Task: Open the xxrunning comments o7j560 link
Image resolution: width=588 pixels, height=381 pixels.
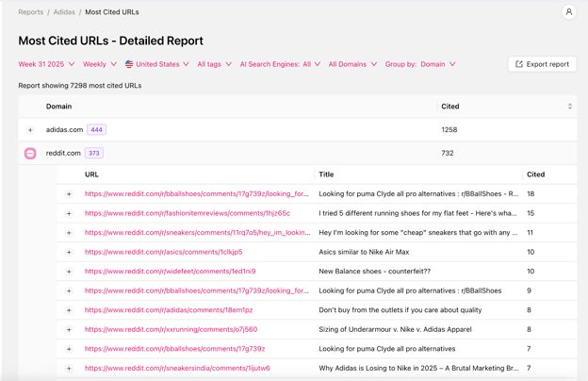Action: (171, 329)
